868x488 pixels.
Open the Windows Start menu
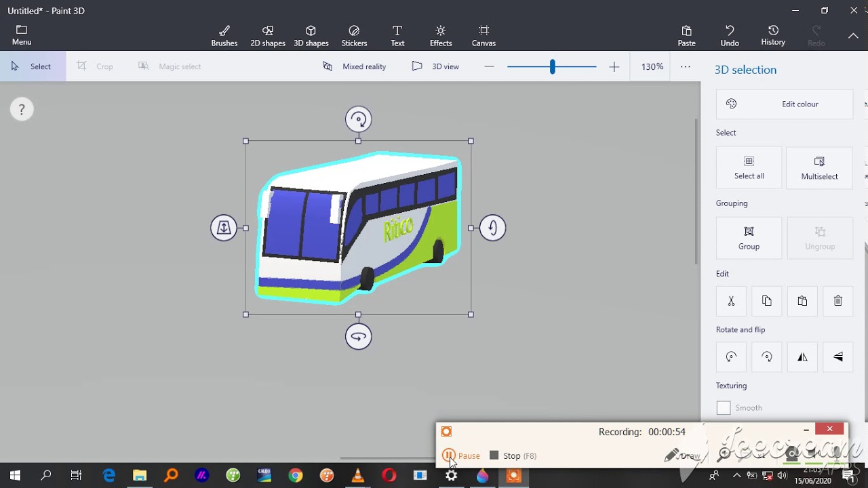click(15, 476)
